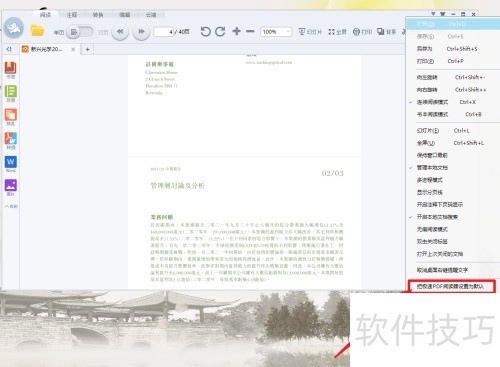Switch to the 注释 (Annotate) tab
This screenshot has height=367, width=500.
72,15
